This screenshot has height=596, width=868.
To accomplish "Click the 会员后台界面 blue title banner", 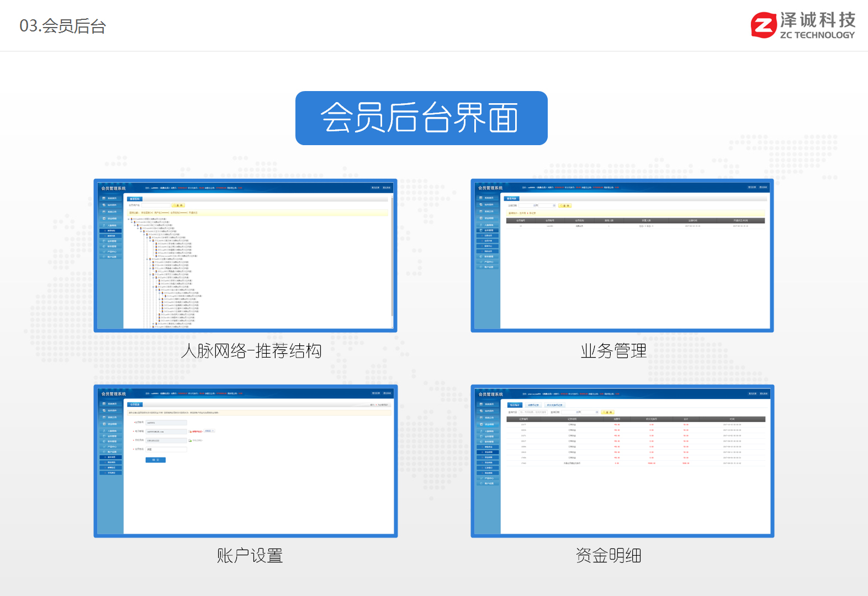I will (421, 118).
